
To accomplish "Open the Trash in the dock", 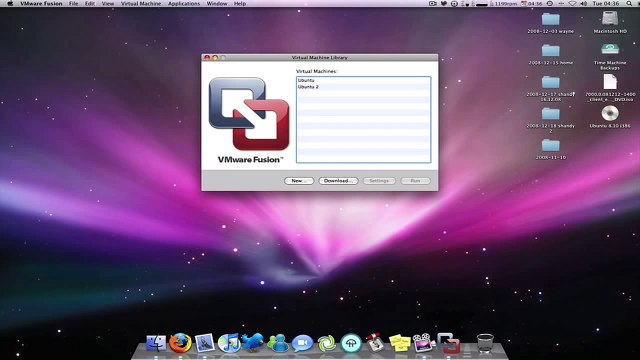I will [x=485, y=343].
